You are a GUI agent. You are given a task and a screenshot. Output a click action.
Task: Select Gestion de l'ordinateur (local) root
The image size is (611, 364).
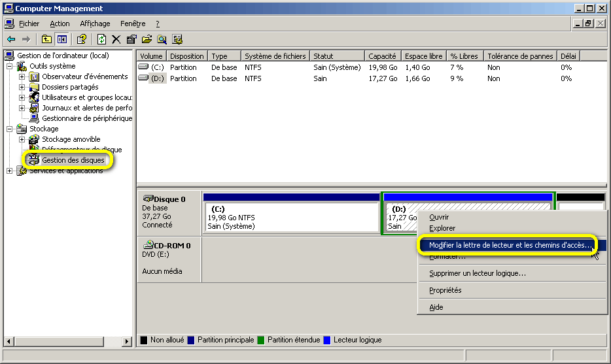point(63,56)
